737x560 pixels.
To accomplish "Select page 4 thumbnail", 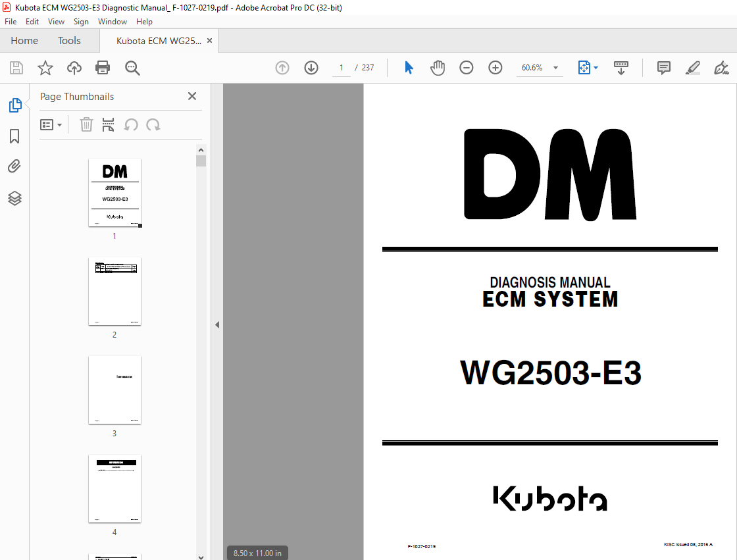I will point(114,489).
